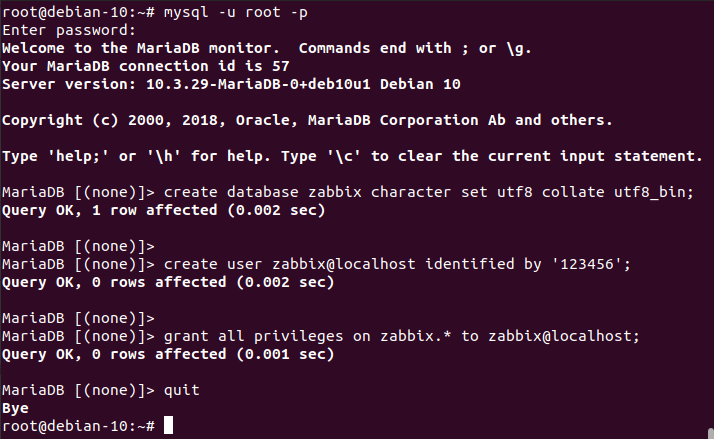The width and height of the screenshot is (714, 439).
Task: Click the 'grant all privileges' command text
Action: (254, 337)
